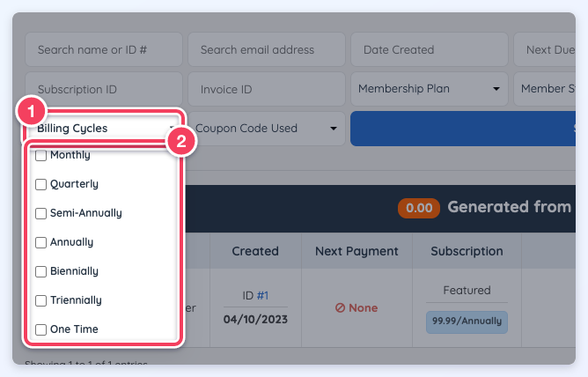This screenshot has height=377, width=588.
Task: Click the Next Due date field
Action: tap(545, 49)
